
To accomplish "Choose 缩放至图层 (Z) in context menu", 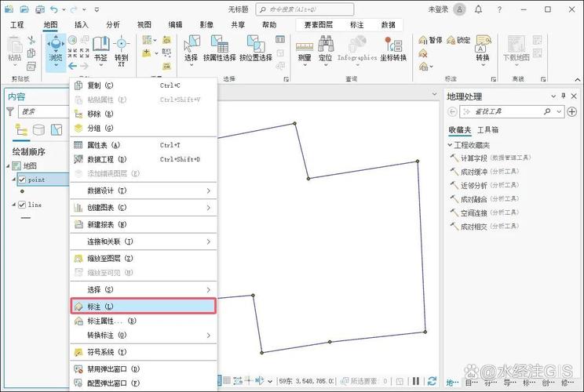I will tap(144, 258).
